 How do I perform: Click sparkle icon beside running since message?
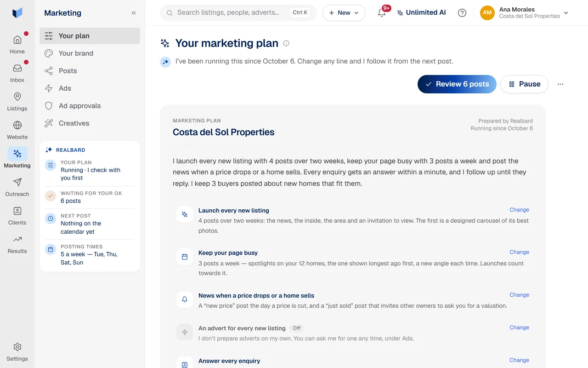[165, 62]
